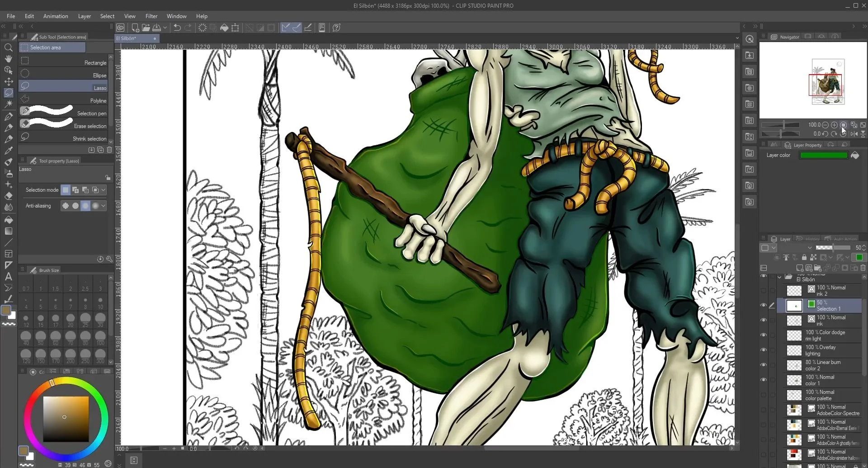Switch to the History tab
This screenshot has height=468, width=868.
coord(808,239)
